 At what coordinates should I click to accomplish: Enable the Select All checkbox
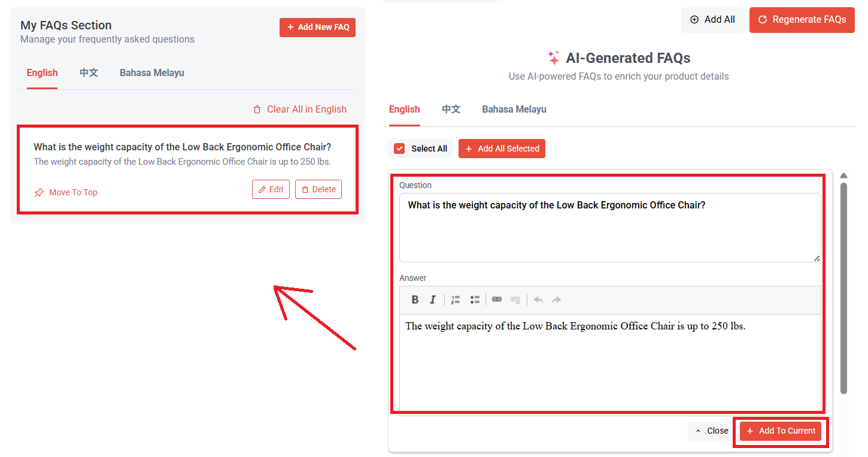[399, 149]
